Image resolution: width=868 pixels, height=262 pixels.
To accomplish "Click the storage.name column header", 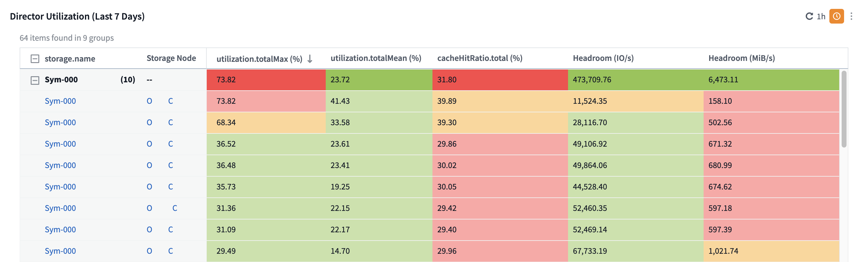I will click(x=70, y=59).
